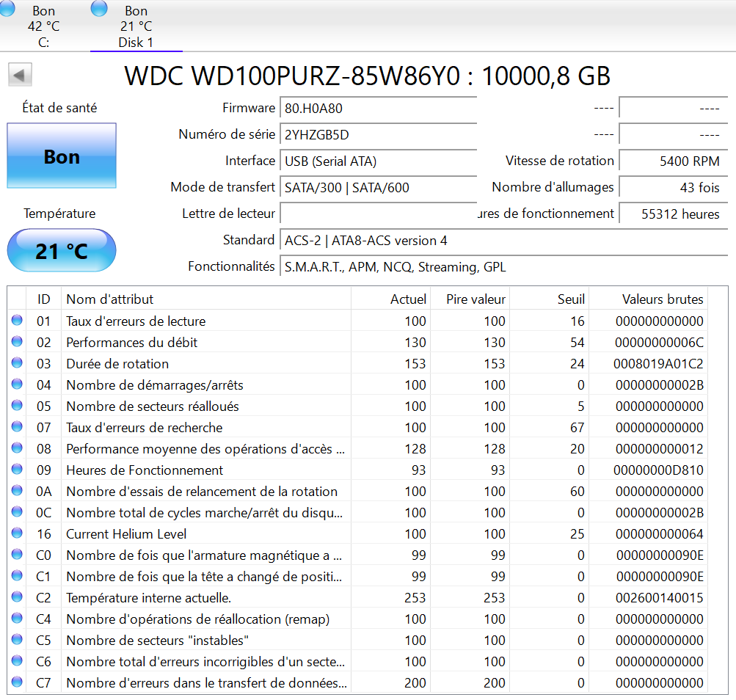Click status icon for Durée de rotation
Viewport: 736px width, 700px height.
(x=17, y=362)
